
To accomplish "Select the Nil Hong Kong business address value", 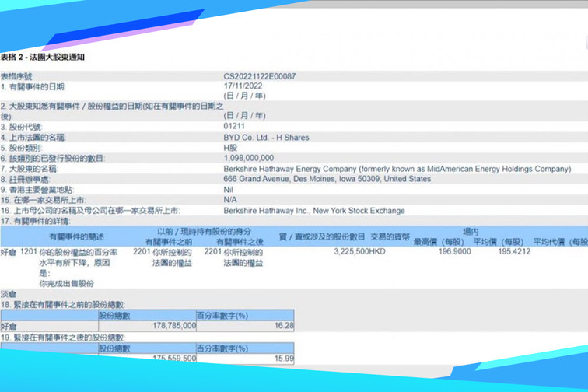I will point(229,189).
